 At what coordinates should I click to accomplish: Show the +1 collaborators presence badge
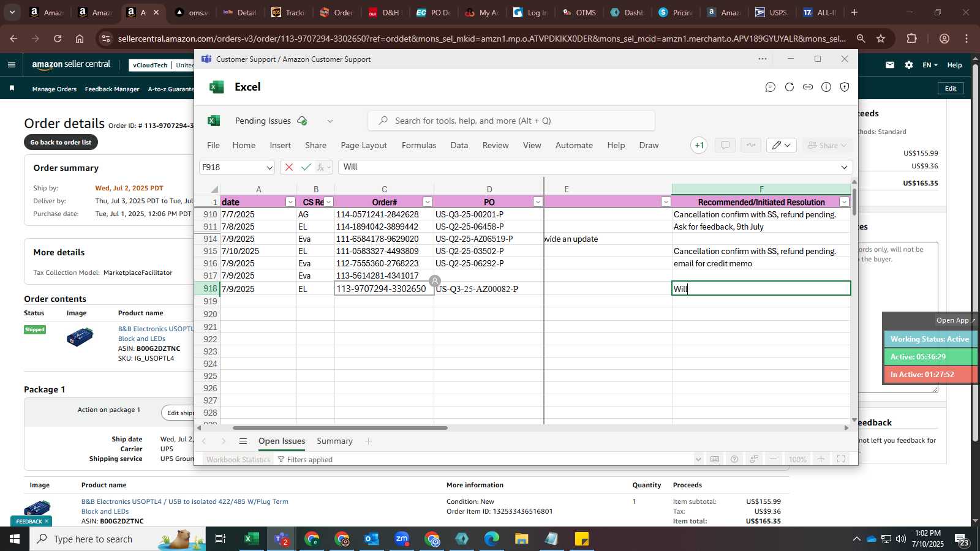(699, 145)
